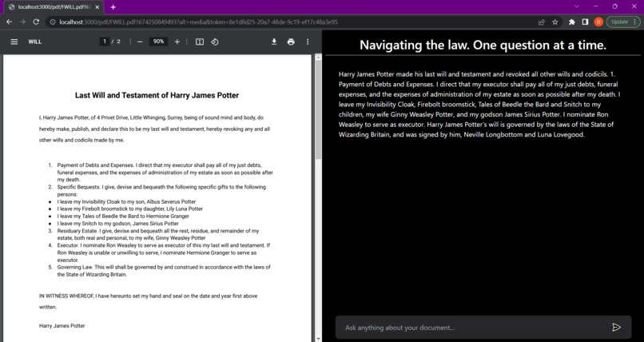This screenshot has width=644, height=342.
Task: Print the WILL document
Action: click(291, 42)
